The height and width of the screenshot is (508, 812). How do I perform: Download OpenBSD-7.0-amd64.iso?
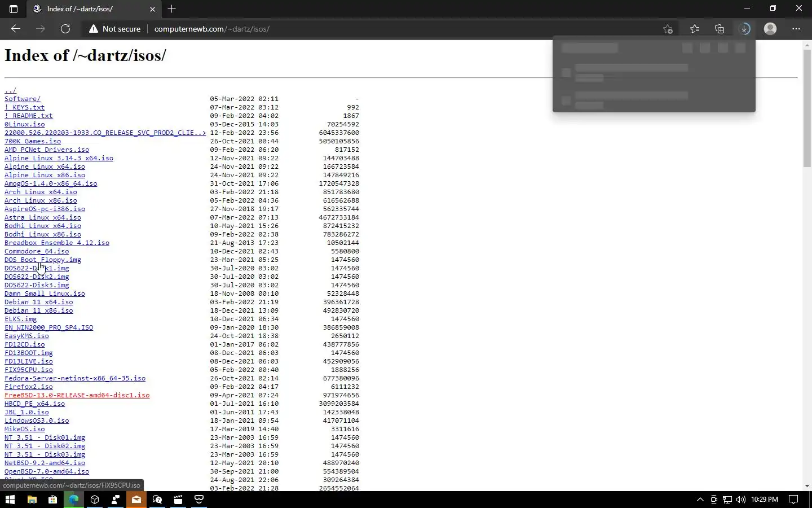pyautogui.click(x=47, y=471)
